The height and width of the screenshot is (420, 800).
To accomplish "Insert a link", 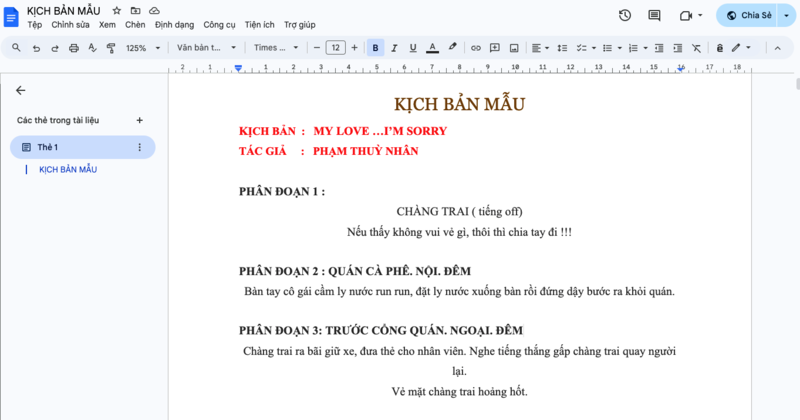I will click(476, 48).
